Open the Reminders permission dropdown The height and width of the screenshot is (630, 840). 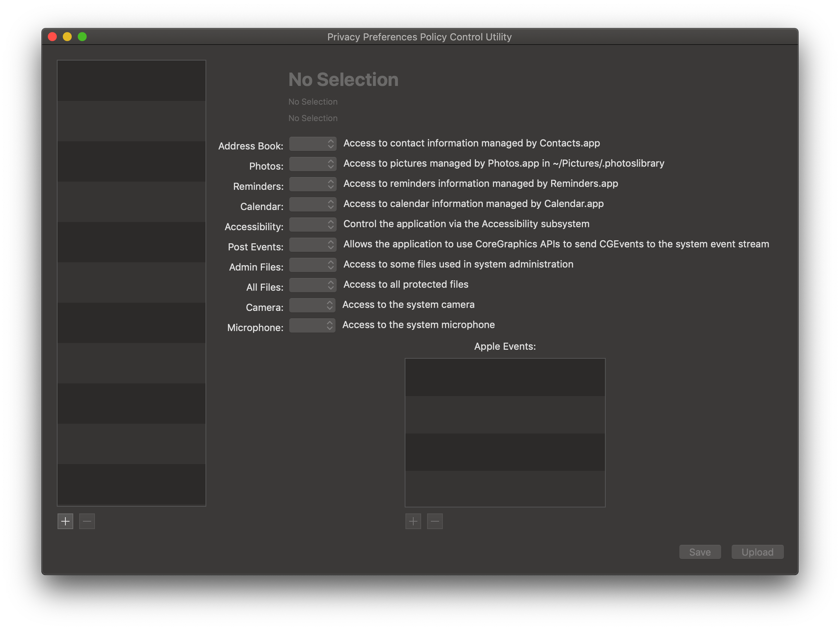(x=312, y=184)
